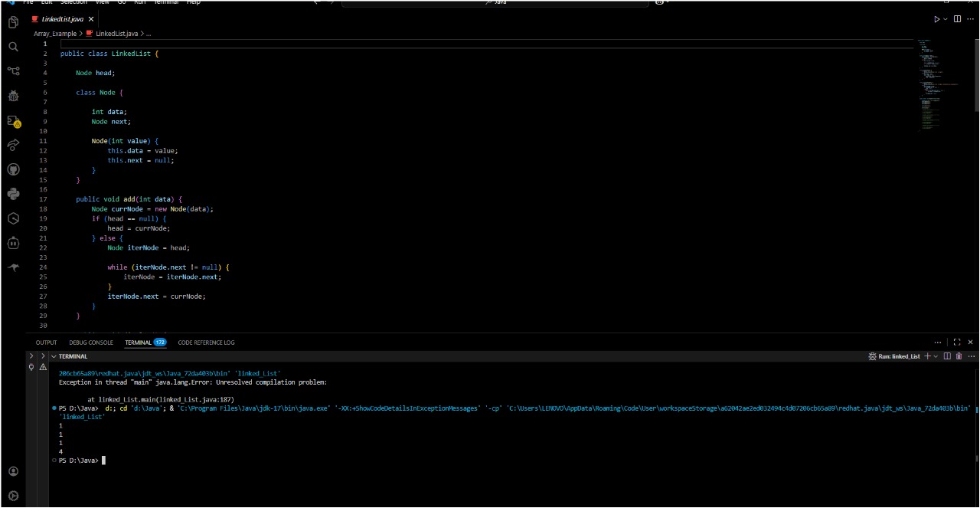Open the GitHub icon in activity bar
This screenshot has height=508, width=980.
pyautogui.click(x=13, y=169)
